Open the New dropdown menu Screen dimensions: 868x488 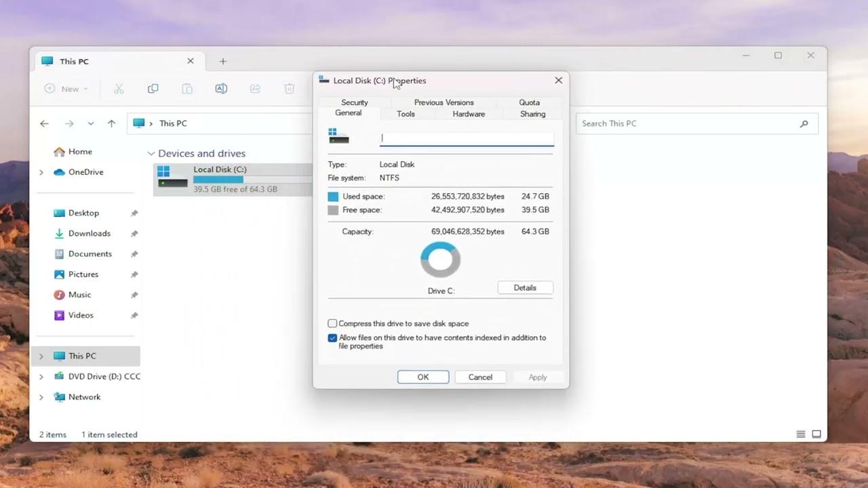(x=65, y=89)
